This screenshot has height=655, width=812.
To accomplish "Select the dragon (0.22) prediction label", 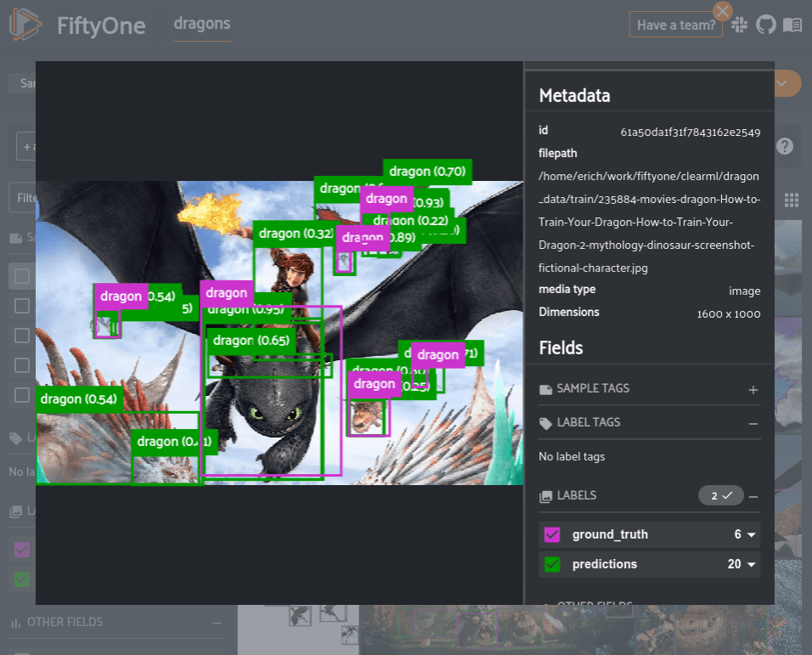I will [x=410, y=221].
